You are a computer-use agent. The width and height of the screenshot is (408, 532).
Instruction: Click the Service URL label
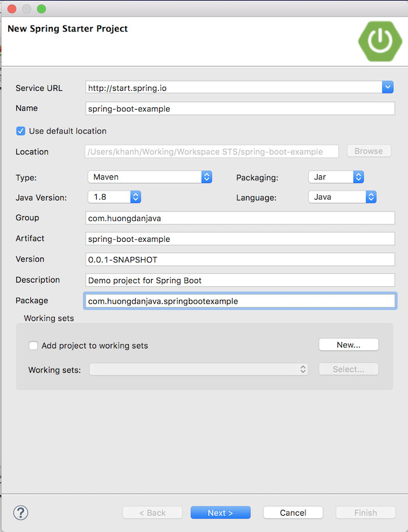[39, 88]
